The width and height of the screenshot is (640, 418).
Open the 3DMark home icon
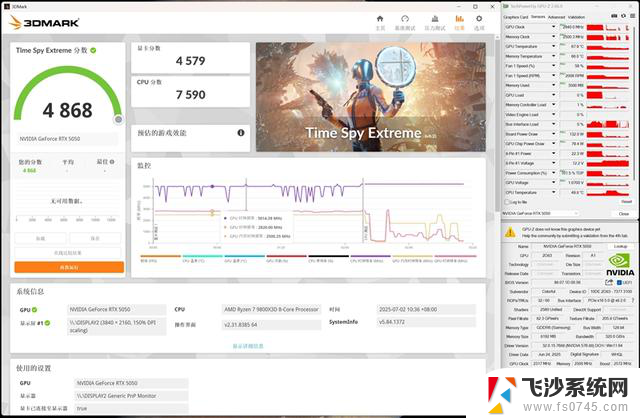(x=380, y=19)
